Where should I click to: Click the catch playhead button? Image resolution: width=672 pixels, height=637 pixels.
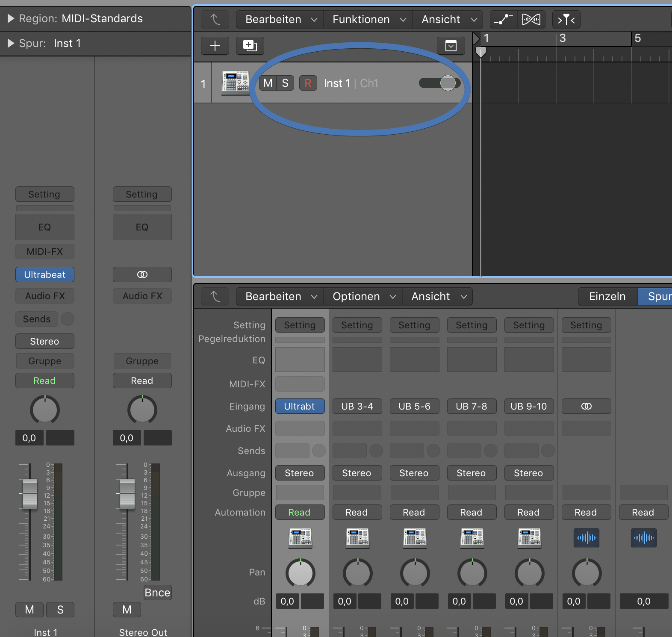click(566, 19)
